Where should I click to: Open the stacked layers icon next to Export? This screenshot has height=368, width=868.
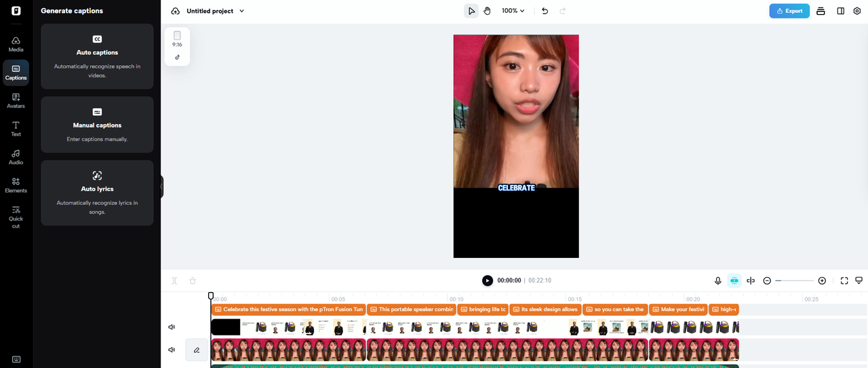point(821,11)
